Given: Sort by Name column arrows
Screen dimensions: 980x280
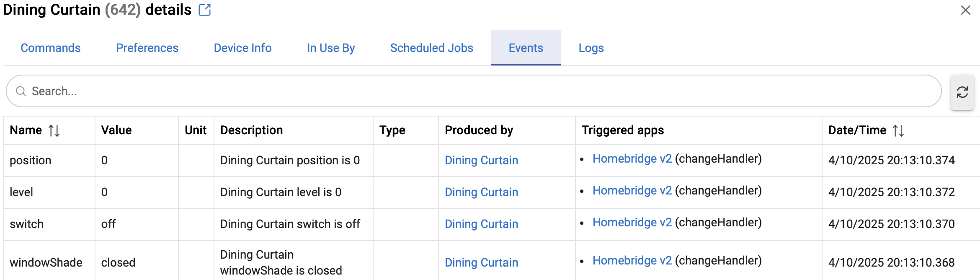Looking at the screenshot, I should pos(54,130).
